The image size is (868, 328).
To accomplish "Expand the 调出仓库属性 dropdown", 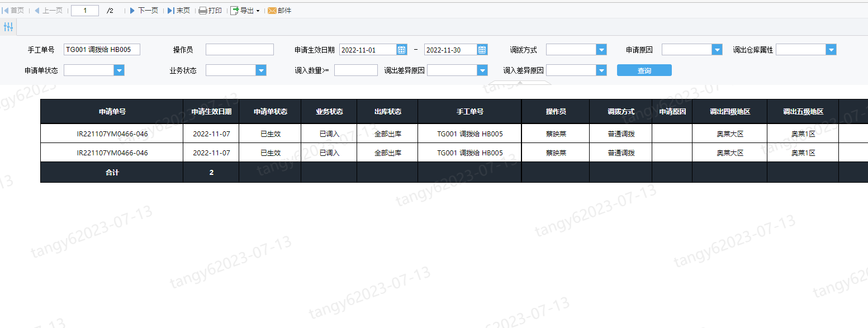I will click(831, 50).
